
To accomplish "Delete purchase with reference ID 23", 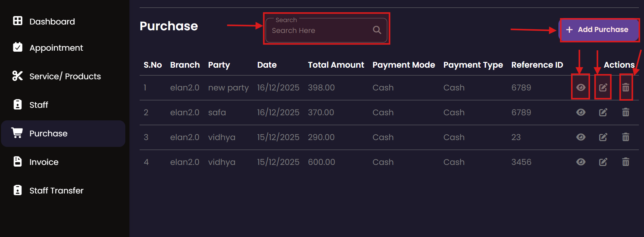I will point(626,137).
